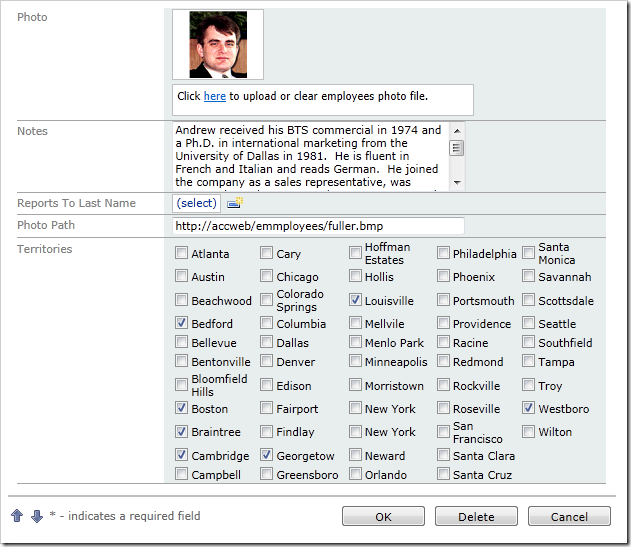Check the Savannah territory checkbox
The height and width of the screenshot is (547, 631).
[528, 276]
